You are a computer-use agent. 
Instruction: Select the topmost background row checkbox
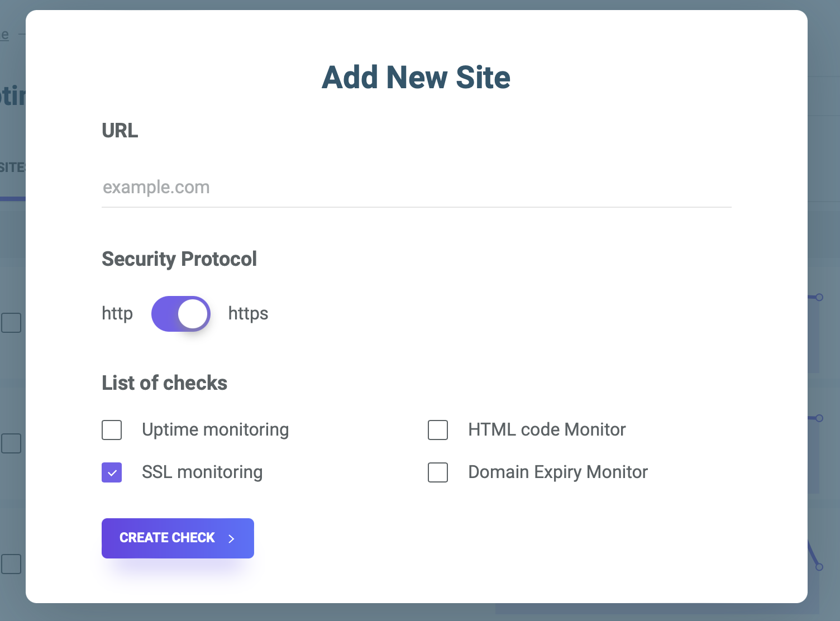[x=11, y=323]
